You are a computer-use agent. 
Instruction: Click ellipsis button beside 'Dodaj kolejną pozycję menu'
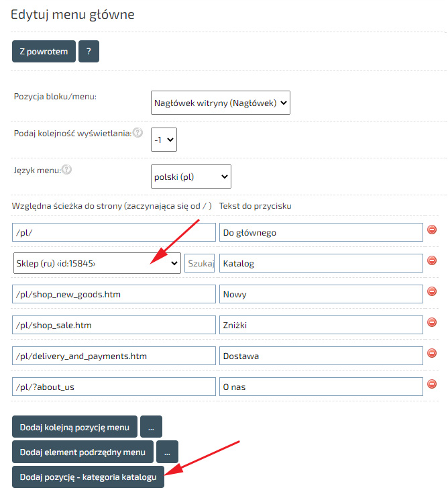pos(151,427)
